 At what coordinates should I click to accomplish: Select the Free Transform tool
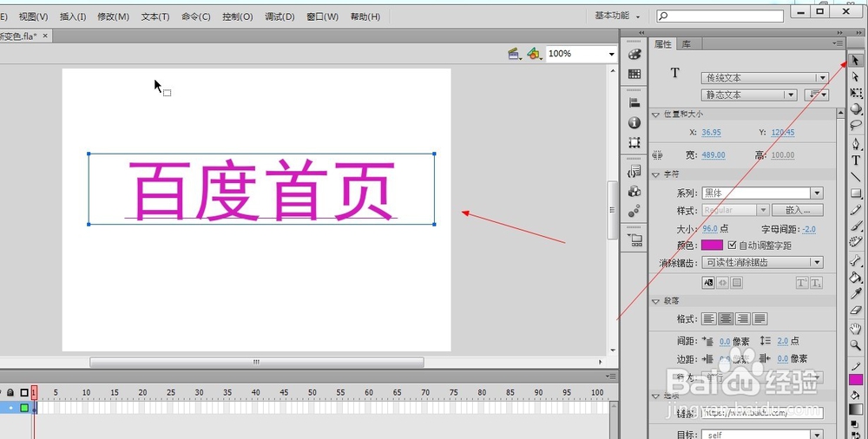click(x=856, y=93)
